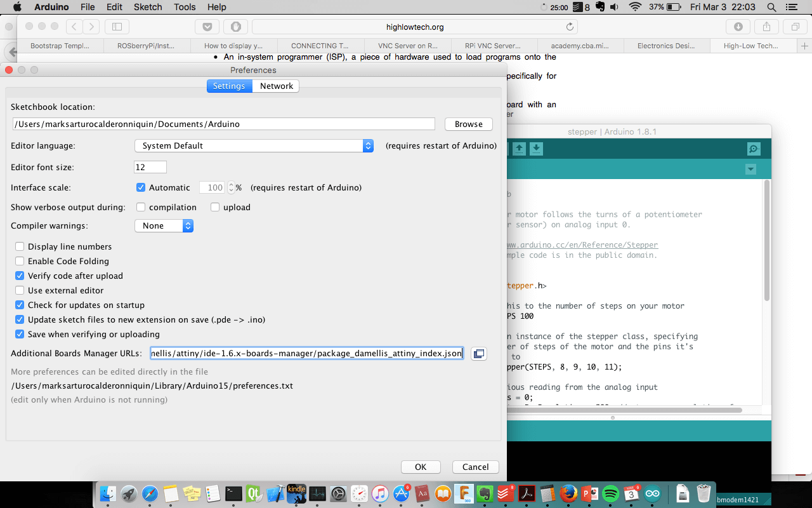812x508 pixels.
Task: Open the Edit menu
Action: [x=115, y=7]
